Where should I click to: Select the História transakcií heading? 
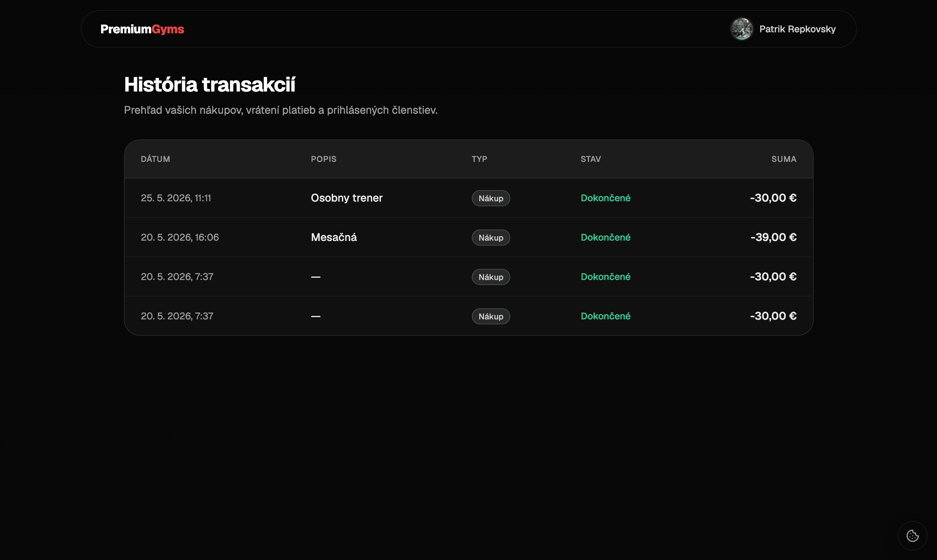coord(209,84)
